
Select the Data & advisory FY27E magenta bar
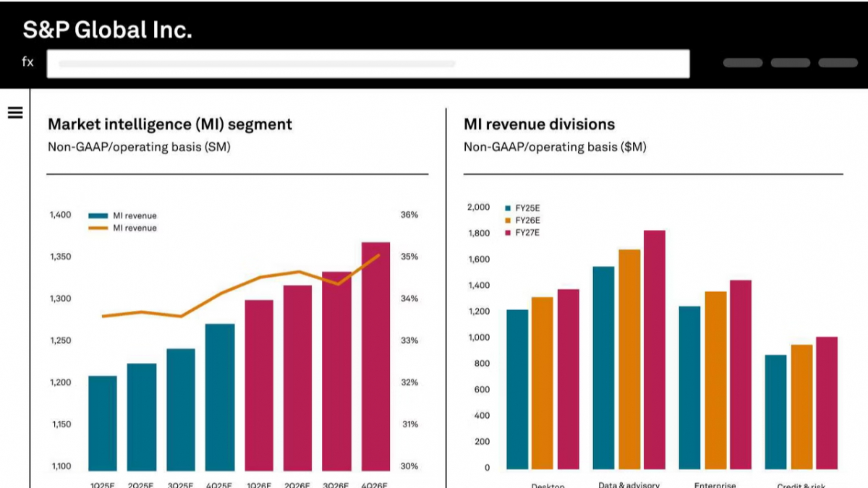pos(655,350)
